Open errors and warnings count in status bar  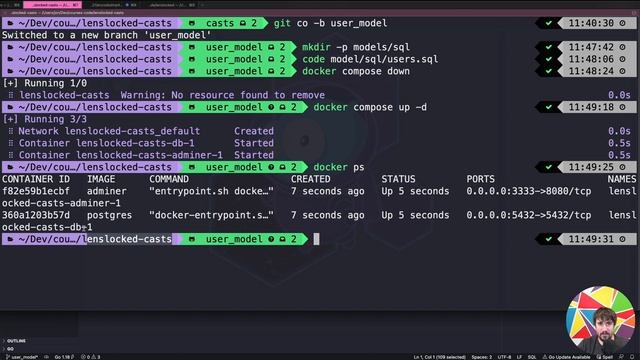tap(91, 357)
